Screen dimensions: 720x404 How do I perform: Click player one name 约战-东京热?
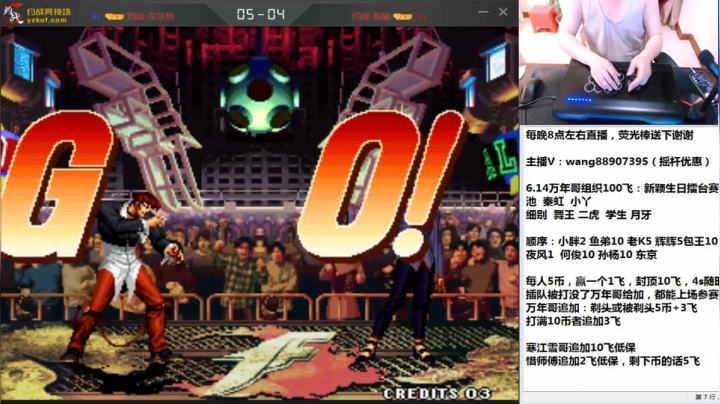pyautogui.click(x=151, y=17)
